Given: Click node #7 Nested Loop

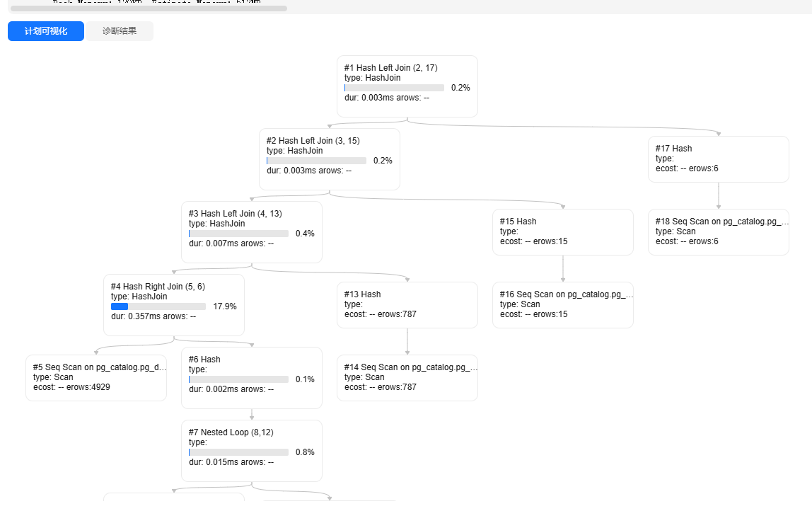Looking at the screenshot, I should [x=251, y=450].
